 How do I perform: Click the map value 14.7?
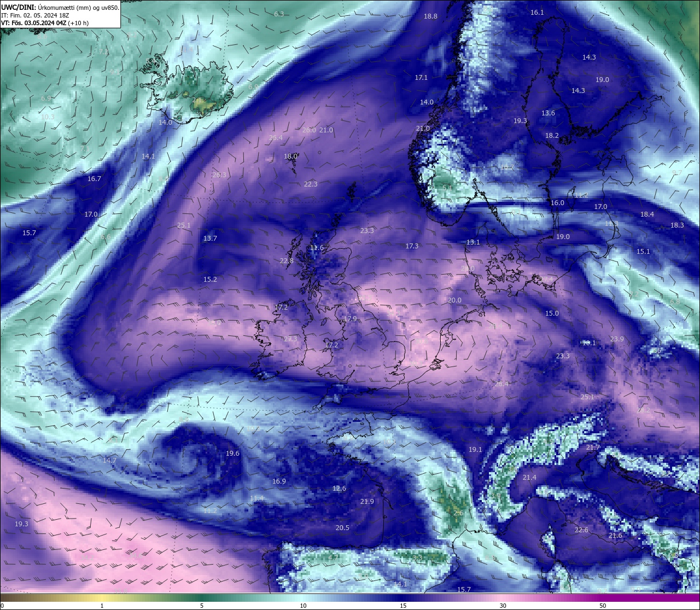coord(109,461)
